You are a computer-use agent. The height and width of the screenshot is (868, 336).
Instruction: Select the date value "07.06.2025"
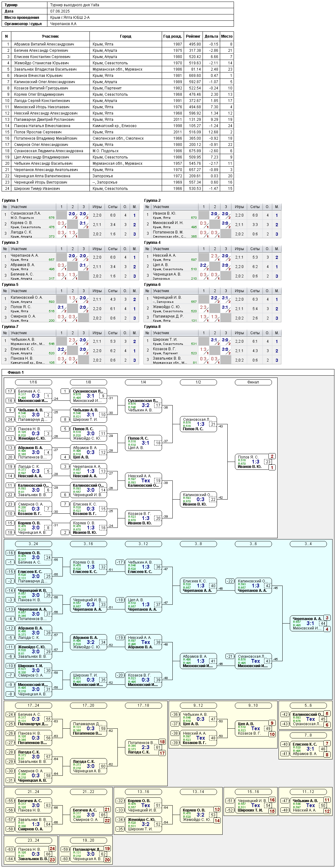tap(60, 11)
